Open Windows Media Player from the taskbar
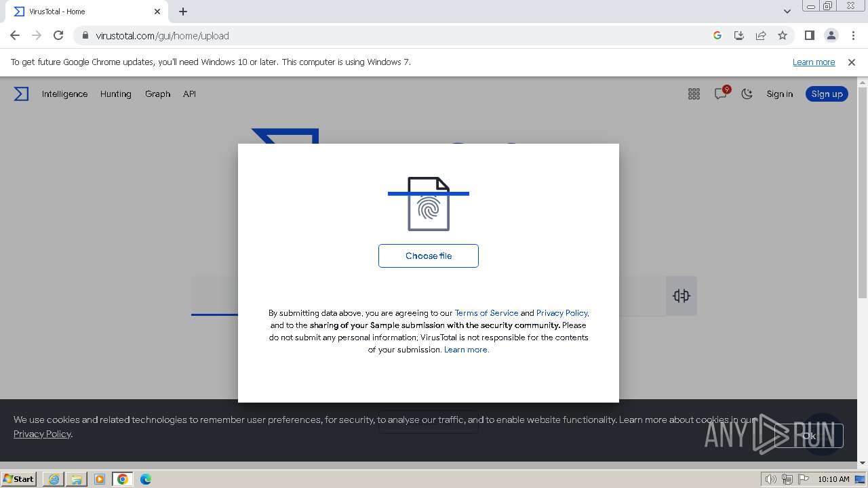 tap(100, 479)
